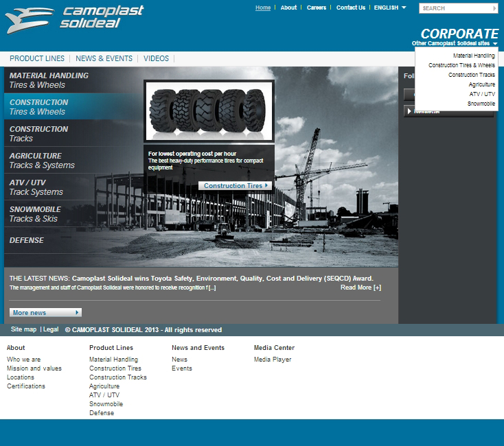Click the arrow on More news button
Image resolution: width=504 pixels, height=446 pixels.
click(77, 312)
